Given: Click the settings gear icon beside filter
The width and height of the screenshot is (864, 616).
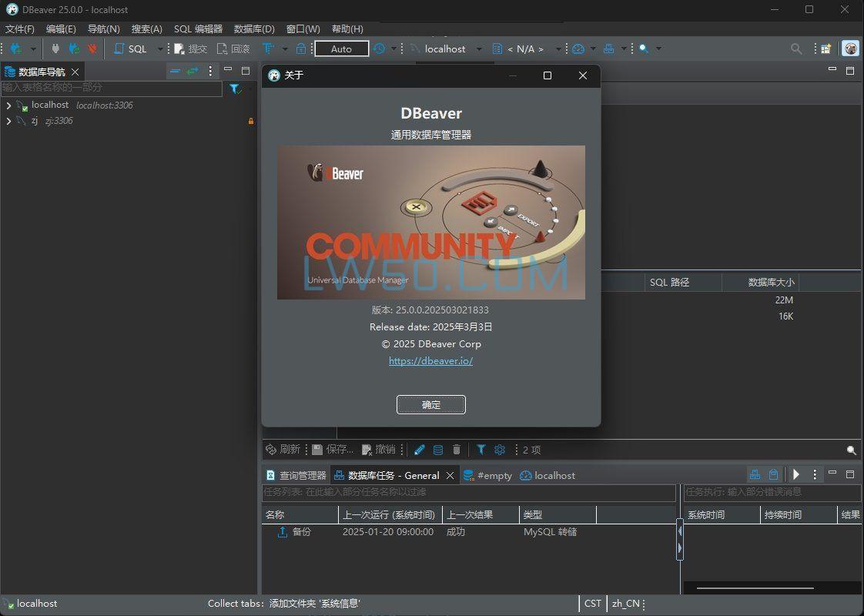Looking at the screenshot, I should [x=500, y=450].
